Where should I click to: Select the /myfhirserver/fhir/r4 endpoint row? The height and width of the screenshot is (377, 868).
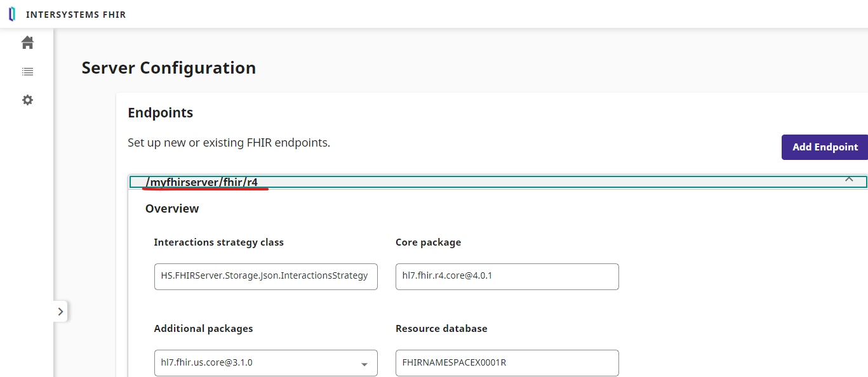444,181
